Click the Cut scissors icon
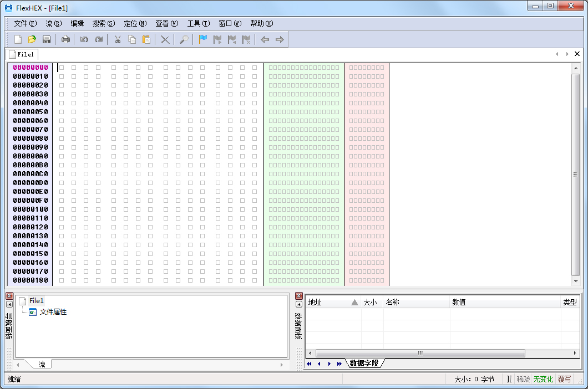 click(118, 39)
